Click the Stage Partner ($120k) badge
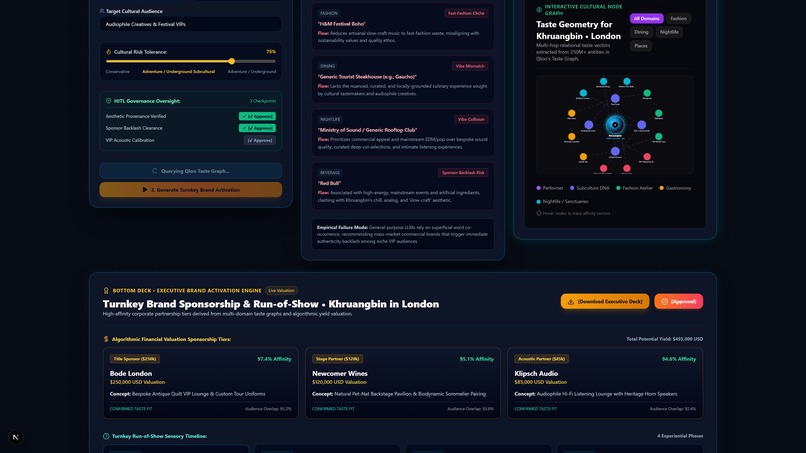Screen dimensions: 806x453 pyautogui.click(x=337, y=359)
